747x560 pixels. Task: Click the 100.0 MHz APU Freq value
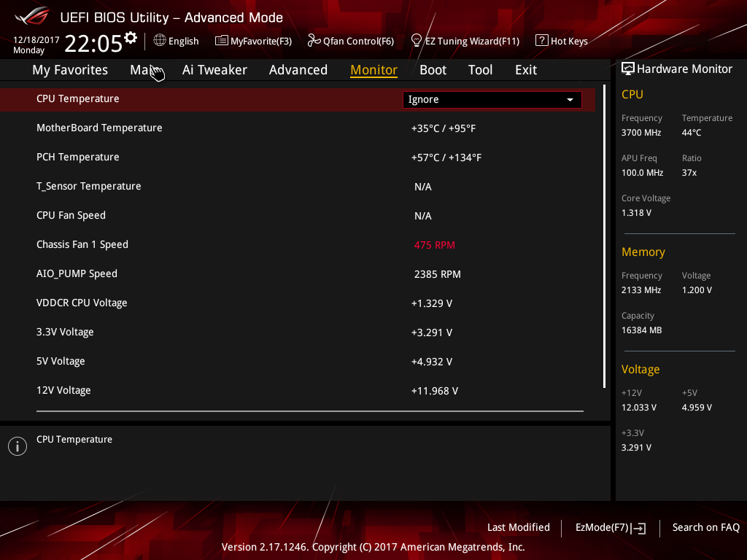(642, 173)
